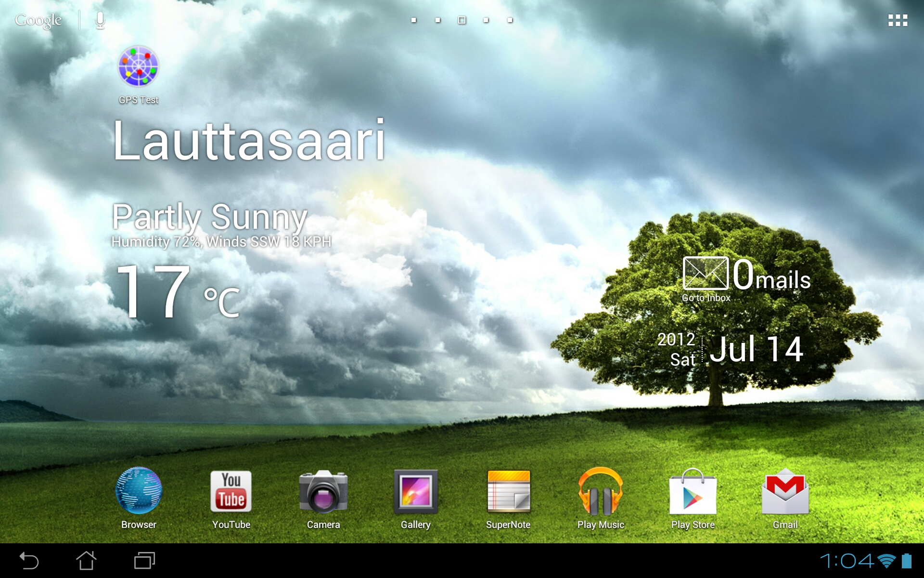Open Play Music app
Image resolution: width=924 pixels, height=578 pixels.
[601, 491]
